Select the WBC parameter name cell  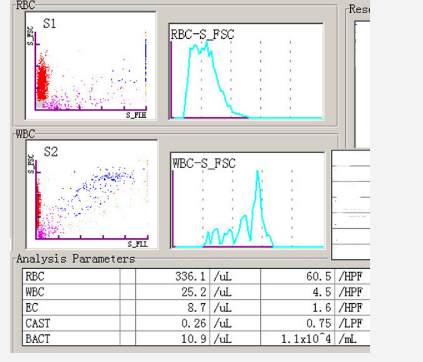(x=71, y=292)
